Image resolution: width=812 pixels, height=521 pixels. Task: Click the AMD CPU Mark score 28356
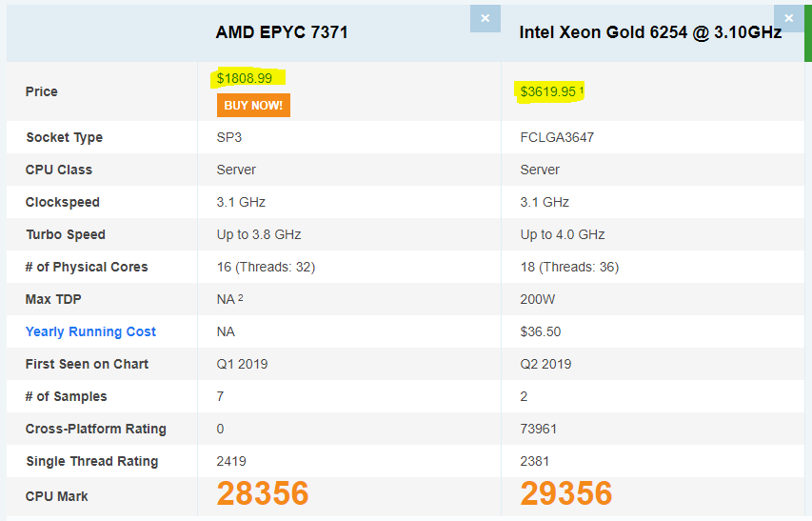pyautogui.click(x=263, y=493)
